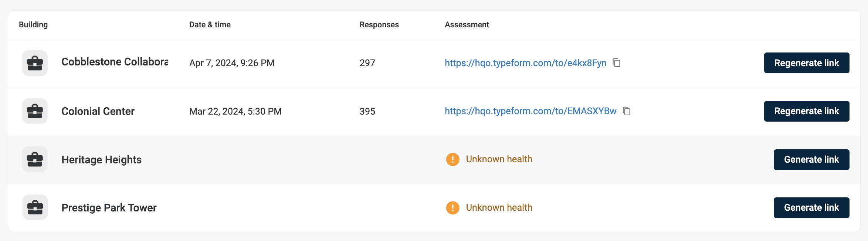Generate link for Heritage Heights
Screen dimensions: 868x241
tap(811, 160)
